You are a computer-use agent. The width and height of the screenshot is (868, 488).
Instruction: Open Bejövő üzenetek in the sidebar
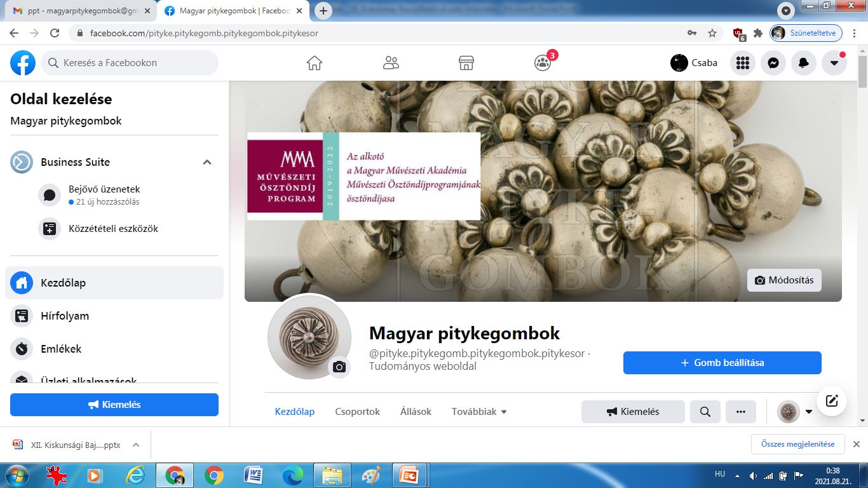coord(127,195)
